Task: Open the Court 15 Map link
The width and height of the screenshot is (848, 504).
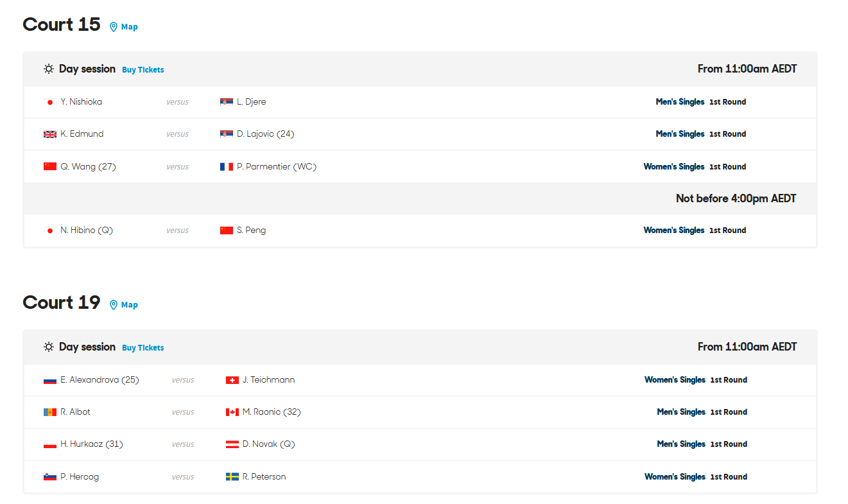Action: click(x=130, y=27)
